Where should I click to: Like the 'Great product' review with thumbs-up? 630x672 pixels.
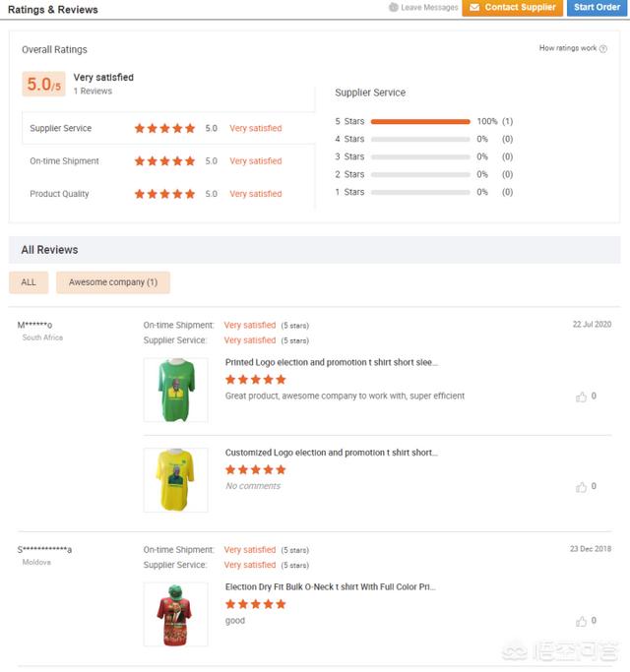pos(582,397)
